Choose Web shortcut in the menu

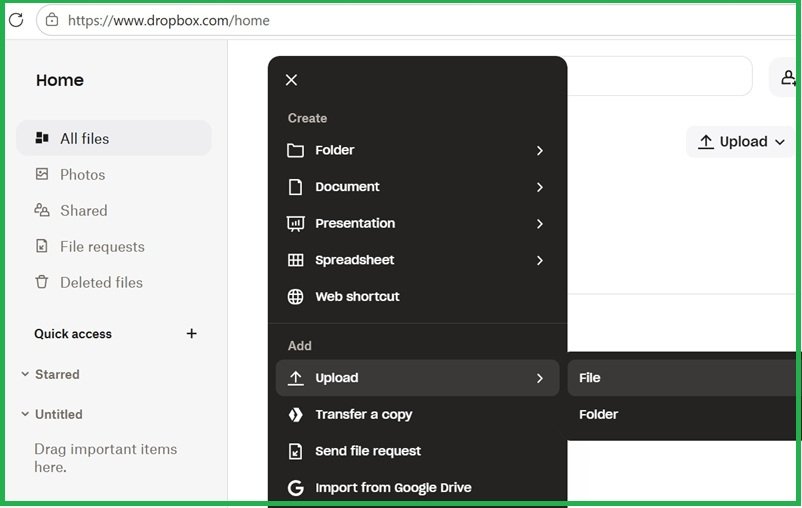coord(417,297)
